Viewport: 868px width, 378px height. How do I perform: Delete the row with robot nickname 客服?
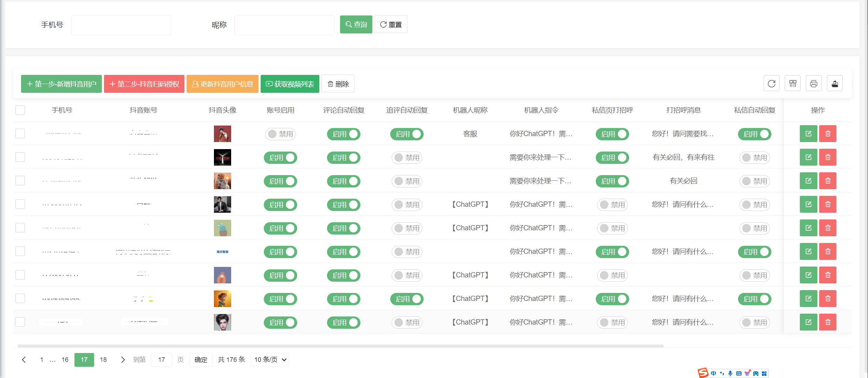[x=828, y=134]
